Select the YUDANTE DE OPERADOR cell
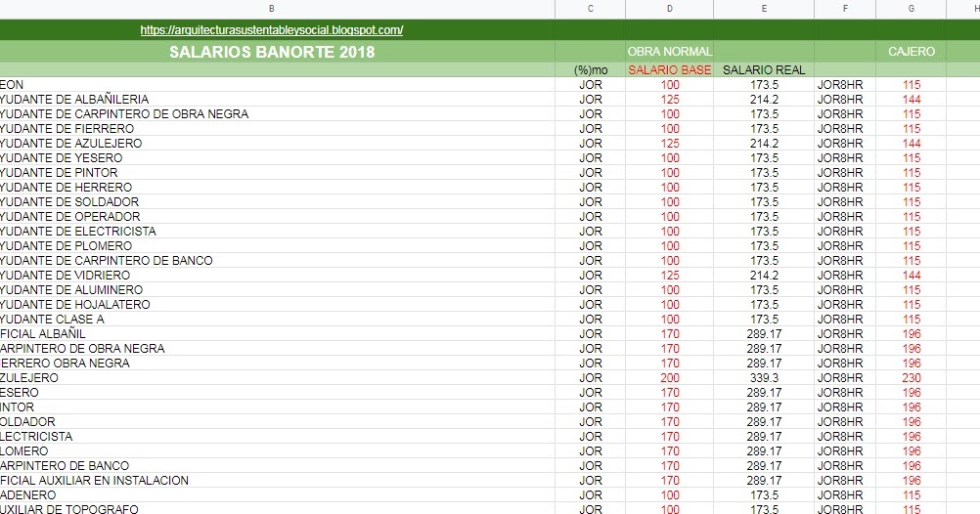Image resolution: width=980 pixels, height=514 pixels. click(277, 217)
